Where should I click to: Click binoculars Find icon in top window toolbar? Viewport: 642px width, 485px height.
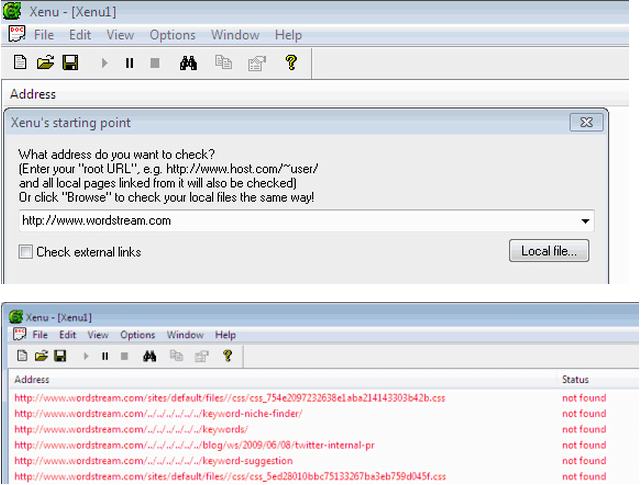click(188, 63)
